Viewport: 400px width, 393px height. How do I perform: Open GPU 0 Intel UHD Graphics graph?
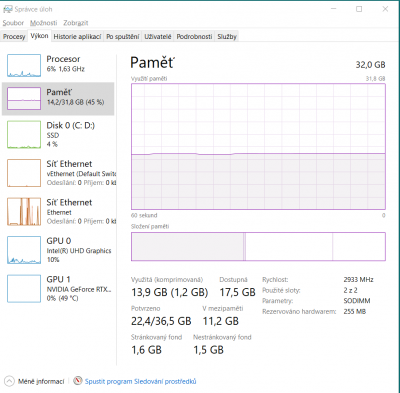click(x=24, y=250)
